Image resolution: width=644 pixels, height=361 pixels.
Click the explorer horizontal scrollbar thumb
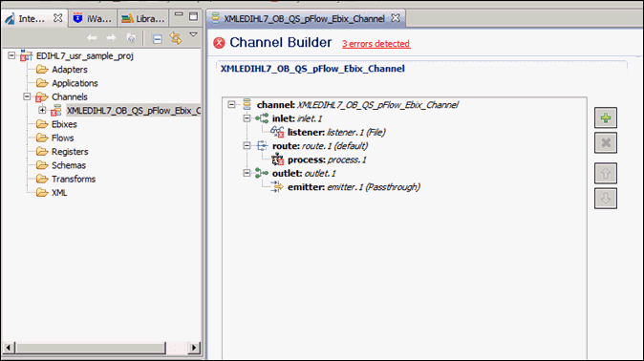click(x=91, y=348)
